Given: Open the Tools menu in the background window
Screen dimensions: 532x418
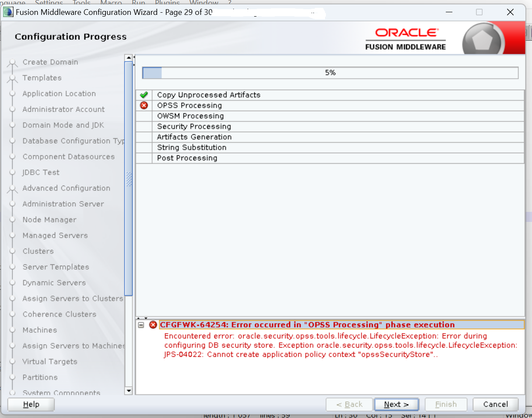Looking at the screenshot, I should coord(81,3).
